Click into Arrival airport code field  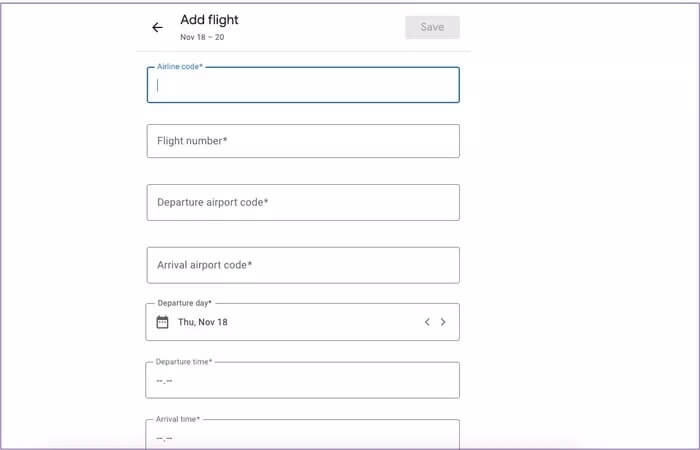click(303, 265)
